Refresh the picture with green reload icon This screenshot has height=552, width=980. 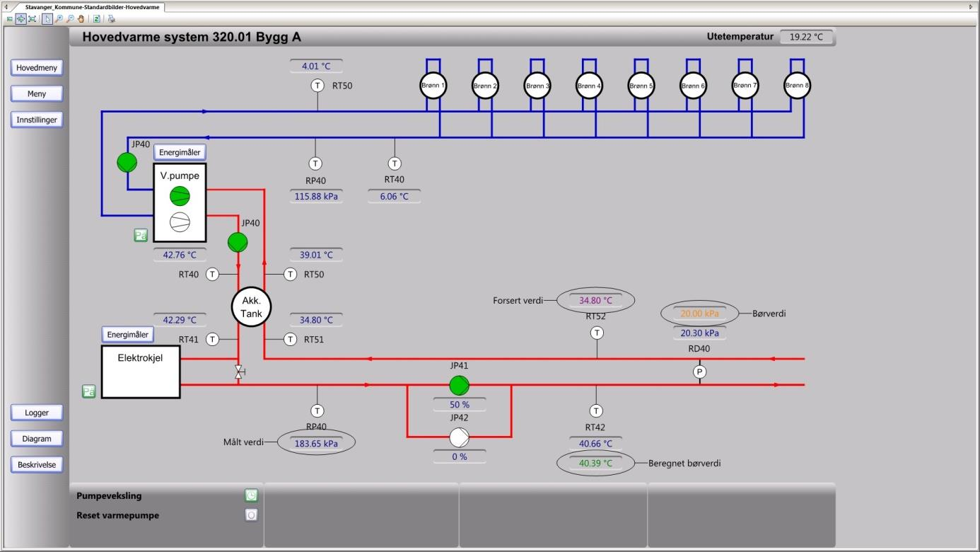click(97, 19)
